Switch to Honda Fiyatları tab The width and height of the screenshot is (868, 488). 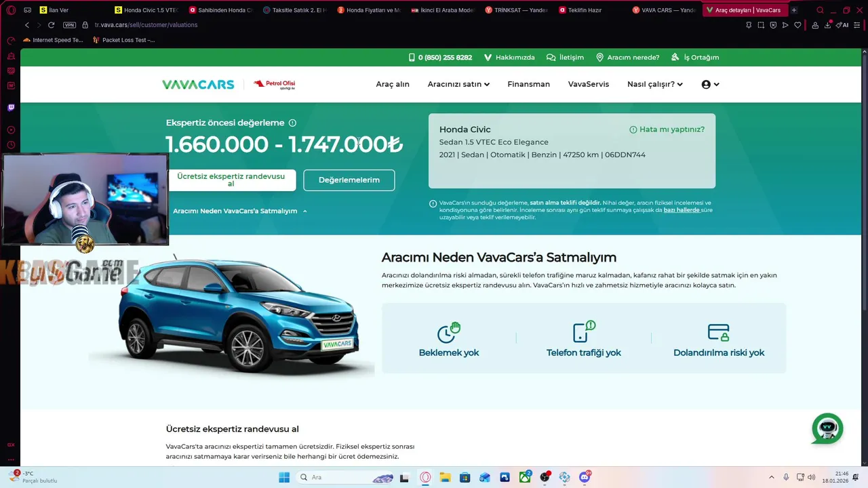[368, 10]
